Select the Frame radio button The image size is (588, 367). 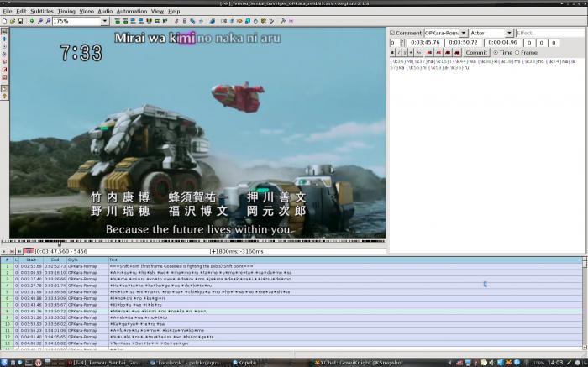517,52
